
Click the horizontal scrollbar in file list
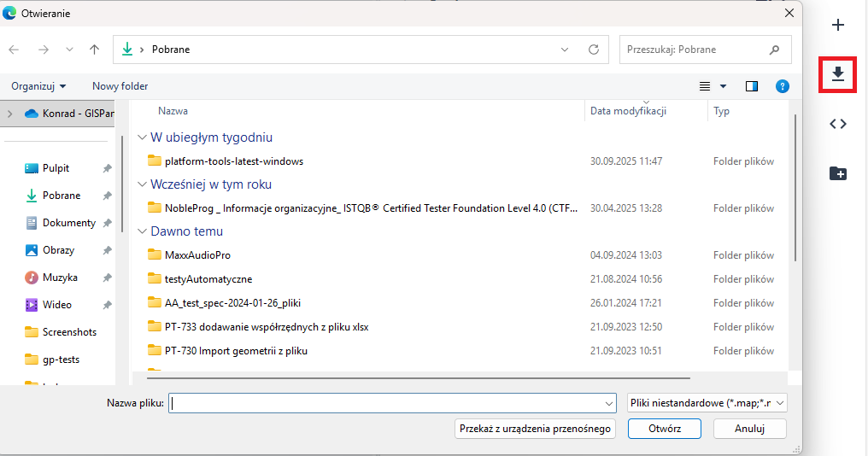pos(419,378)
